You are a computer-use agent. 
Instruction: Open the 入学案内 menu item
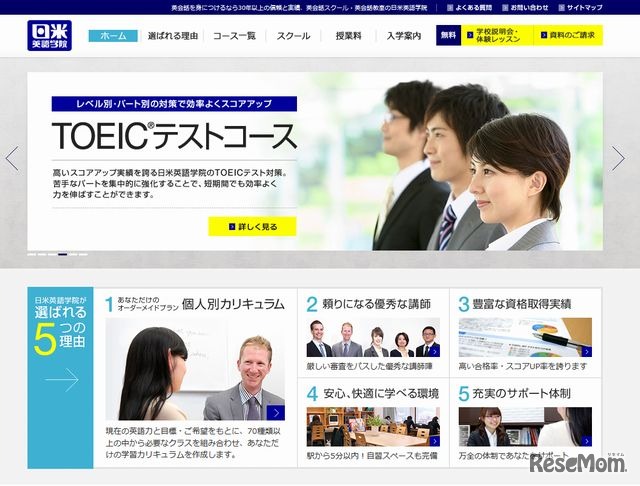(404, 36)
